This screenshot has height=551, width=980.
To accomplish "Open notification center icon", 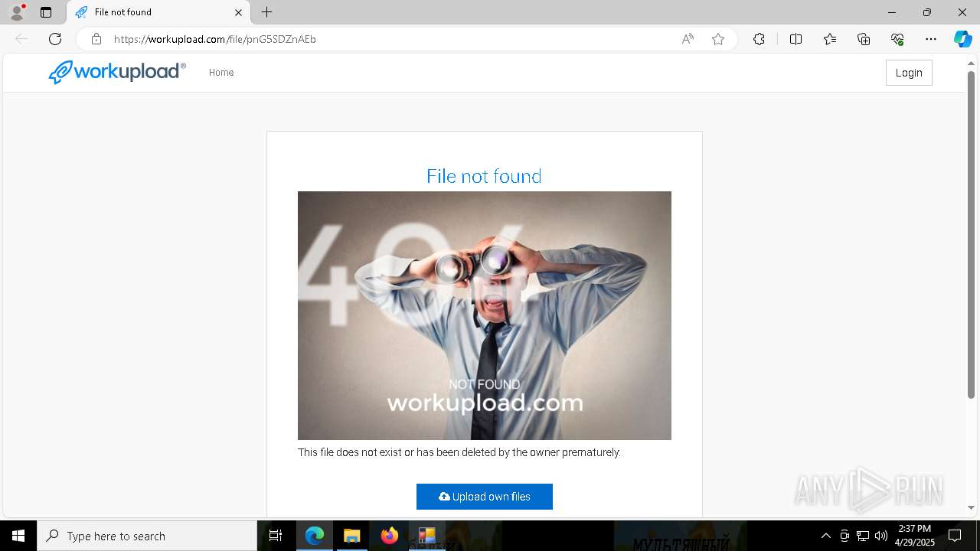I will pos(955,536).
